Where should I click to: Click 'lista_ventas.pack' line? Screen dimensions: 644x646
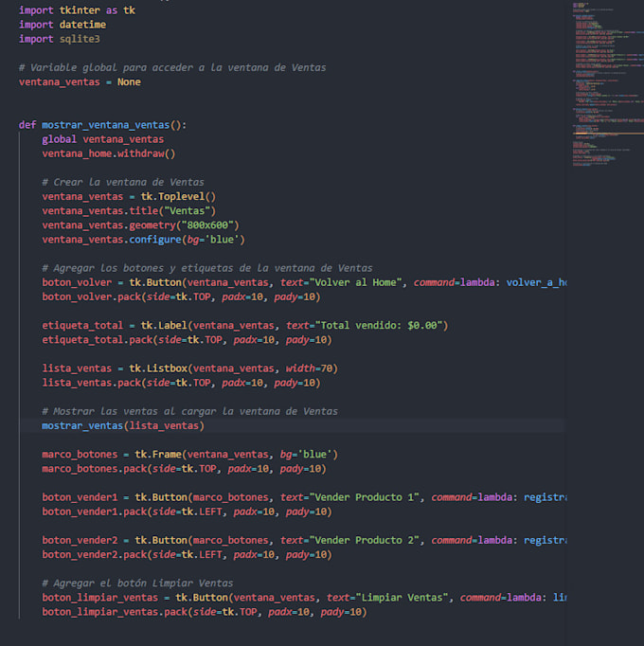click(x=181, y=383)
